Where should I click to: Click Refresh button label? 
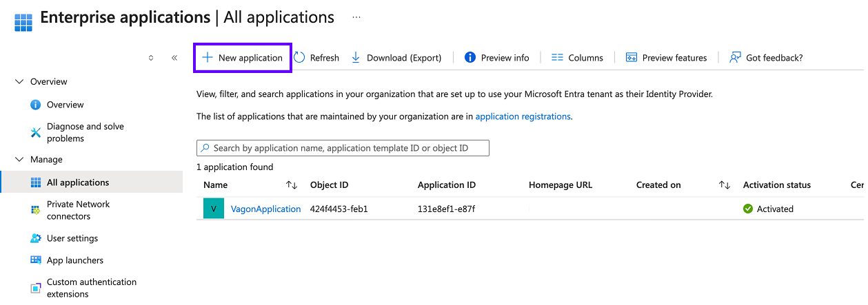[325, 58]
